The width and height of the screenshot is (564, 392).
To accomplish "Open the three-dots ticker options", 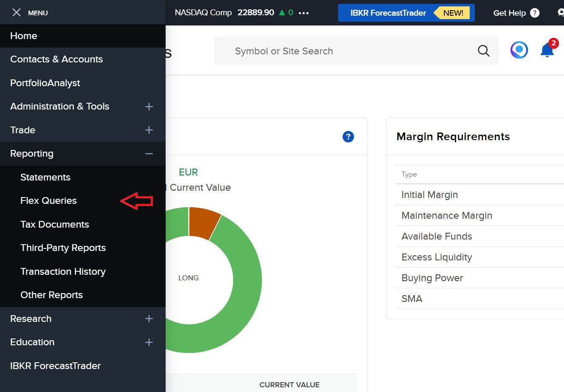I will pos(304,13).
